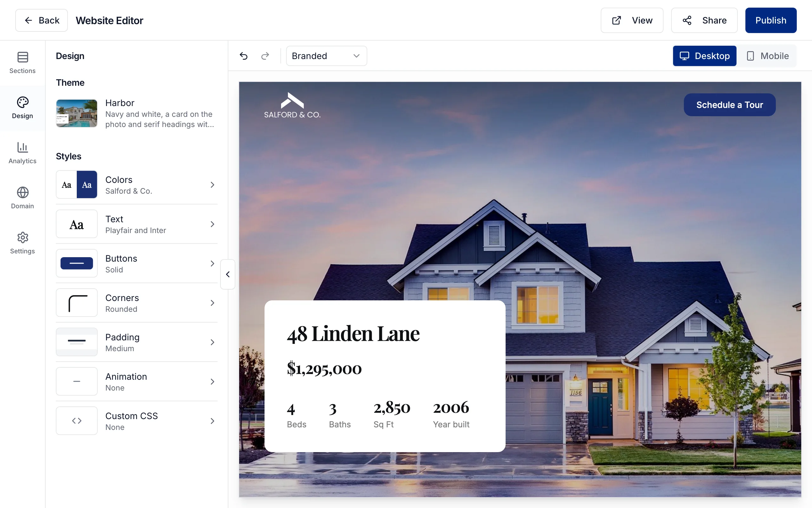
Task: Expand the Colors style row chevron
Action: 212,185
